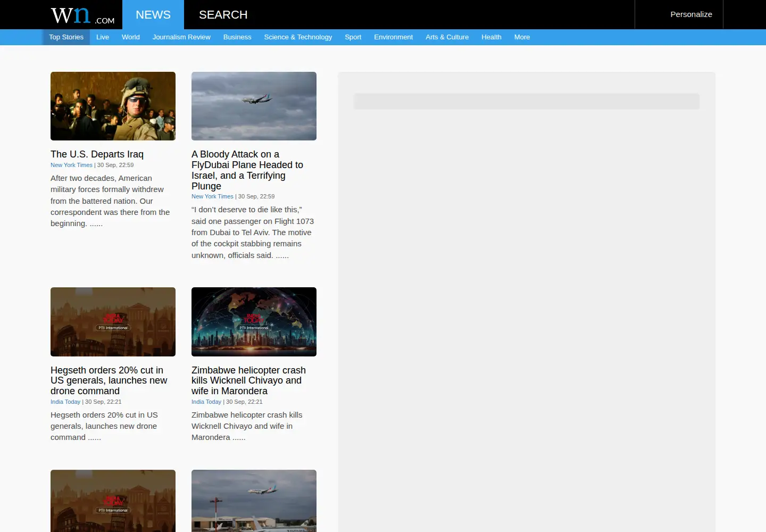Select Top Stories category
The image size is (766, 532).
[x=66, y=37]
